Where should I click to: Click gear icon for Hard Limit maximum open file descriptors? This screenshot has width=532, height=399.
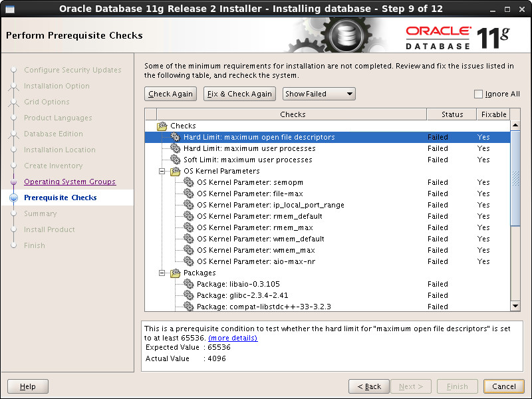pos(175,137)
